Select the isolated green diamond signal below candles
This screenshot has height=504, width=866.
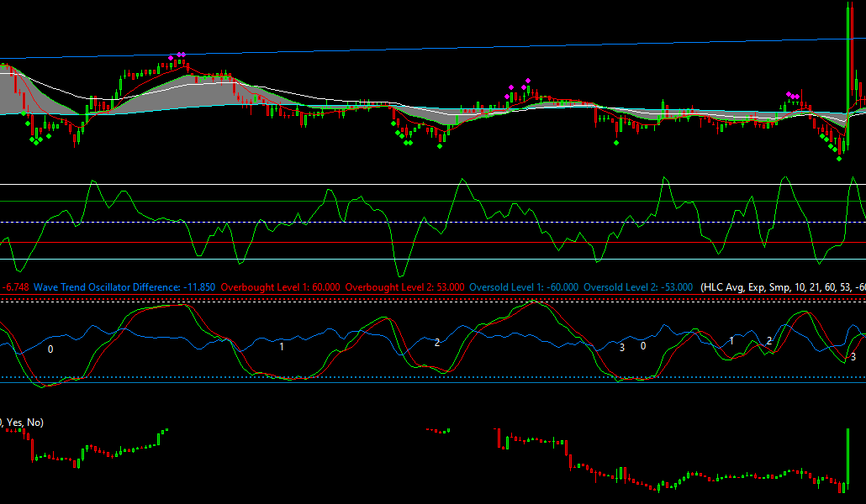pyautogui.click(x=616, y=143)
